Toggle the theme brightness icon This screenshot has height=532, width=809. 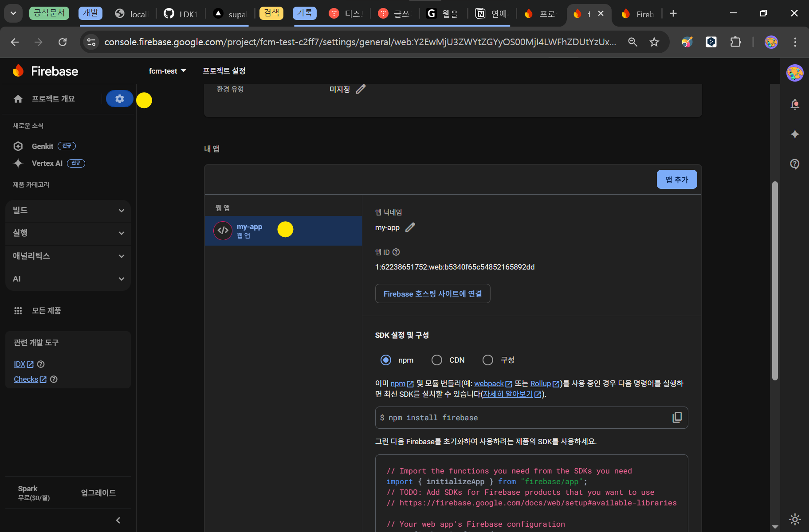coord(795,519)
